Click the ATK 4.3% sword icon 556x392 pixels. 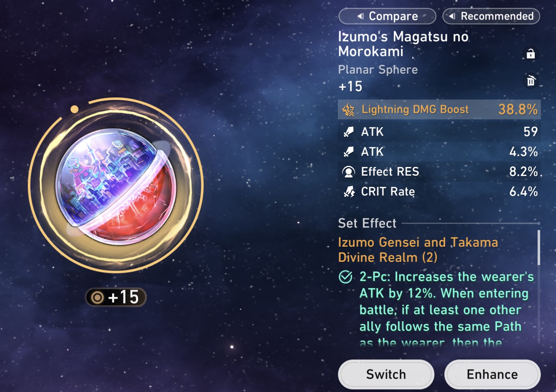[349, 152]
